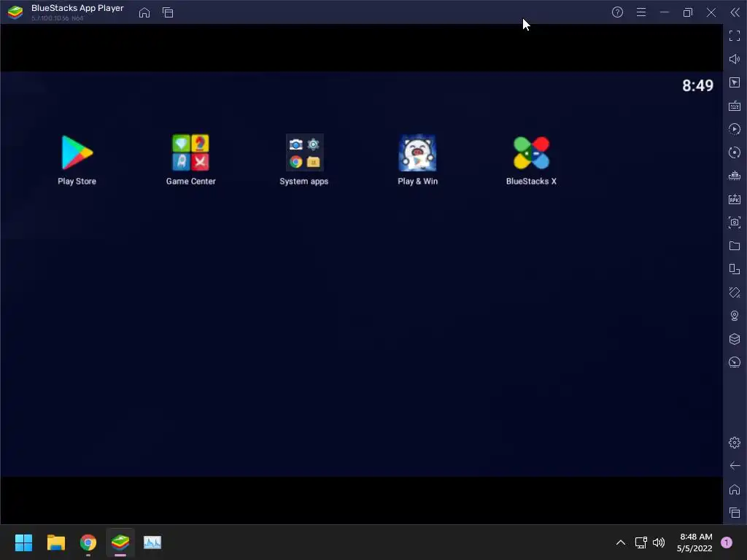Viewport: 747px width, 560px height.
Task: Click the Windows tray volume icon
Action: click(659, 542)
